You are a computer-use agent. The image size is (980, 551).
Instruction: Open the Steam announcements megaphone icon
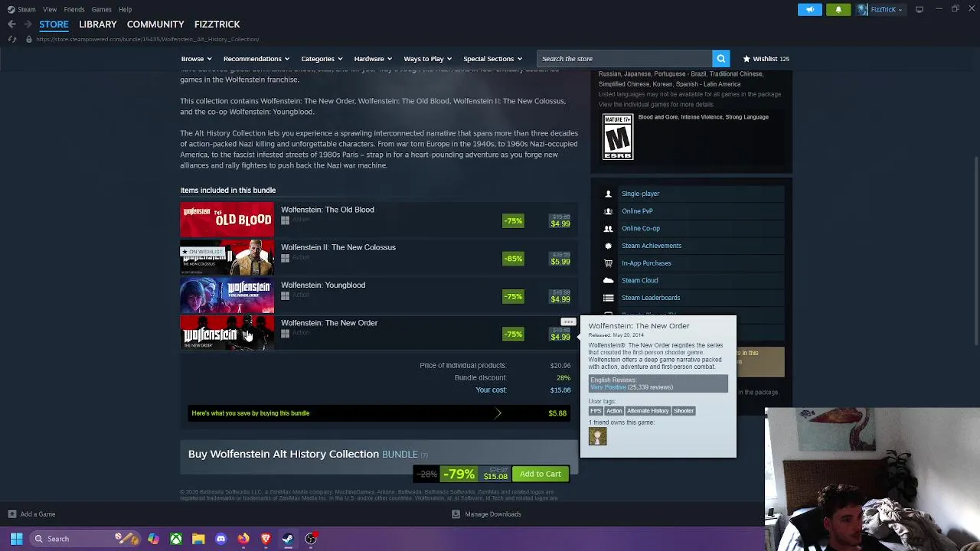[x=810, y=9]
